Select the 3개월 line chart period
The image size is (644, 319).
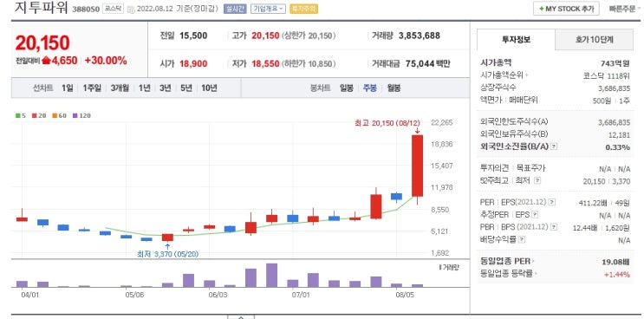coord(120,88)
